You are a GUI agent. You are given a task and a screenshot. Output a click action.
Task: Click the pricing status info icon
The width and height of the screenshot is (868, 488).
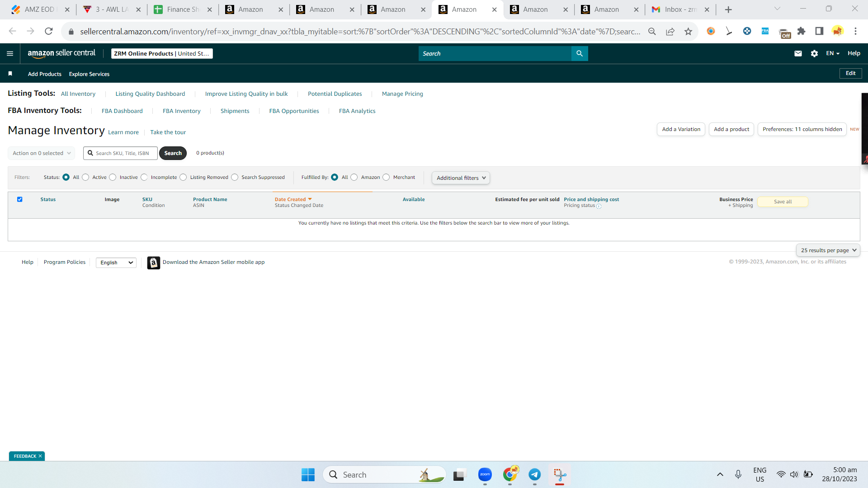coord(599,206)
